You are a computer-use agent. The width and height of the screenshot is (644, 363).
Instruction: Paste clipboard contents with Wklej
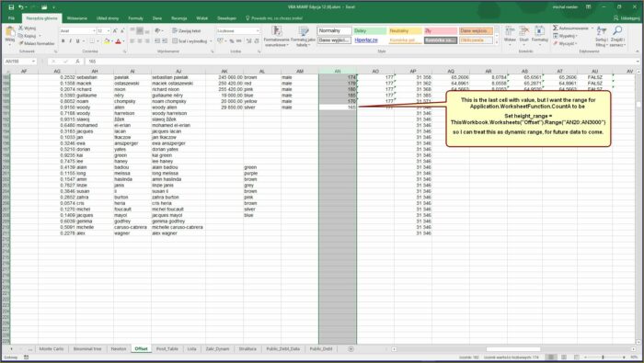9,35
